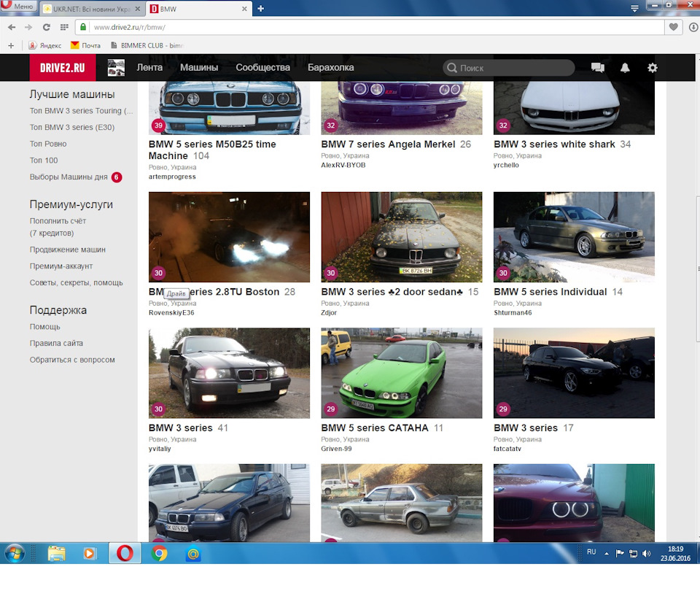
Task: Open the Лента menu item
Action: coord(149,67)
